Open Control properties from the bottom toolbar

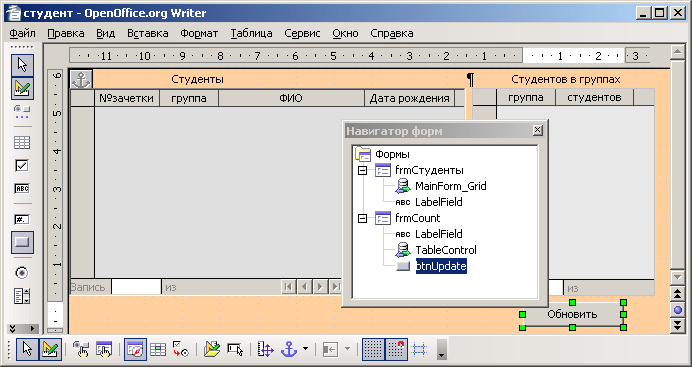tap(81, 350)
